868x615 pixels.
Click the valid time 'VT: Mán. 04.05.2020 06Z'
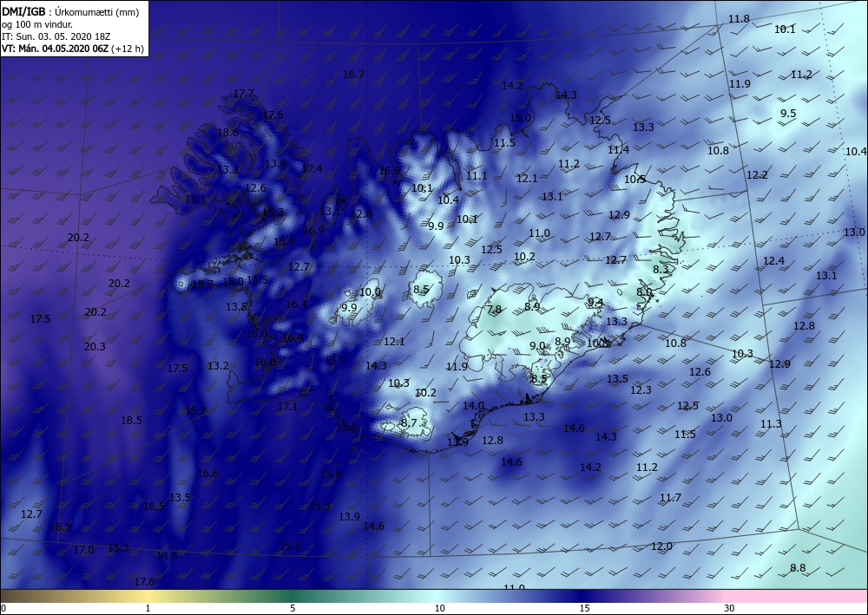(x=56, y=49)
